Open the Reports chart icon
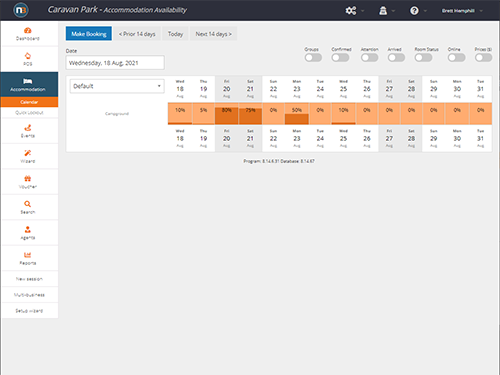 (x=28, y=255)
